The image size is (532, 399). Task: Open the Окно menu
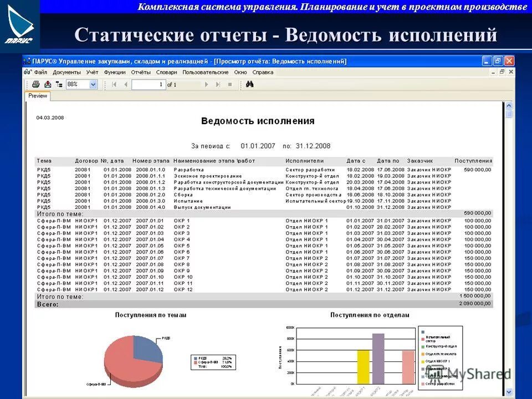pyautogui.click(x=240, y=72)
